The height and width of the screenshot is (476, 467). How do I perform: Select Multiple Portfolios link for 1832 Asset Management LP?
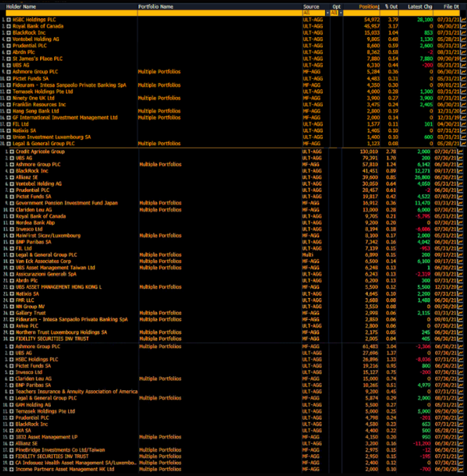(x=160, y=437)
